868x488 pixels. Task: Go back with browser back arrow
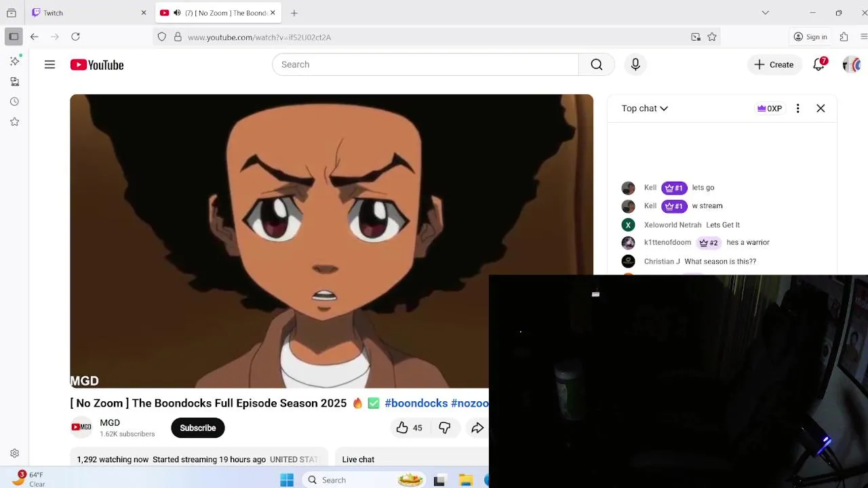click(35, 37)
